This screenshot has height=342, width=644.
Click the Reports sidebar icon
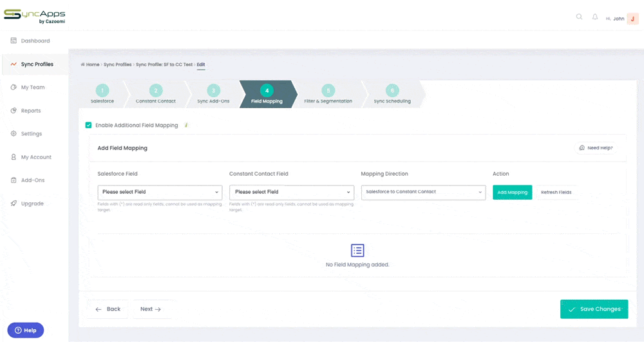(14, 110)
